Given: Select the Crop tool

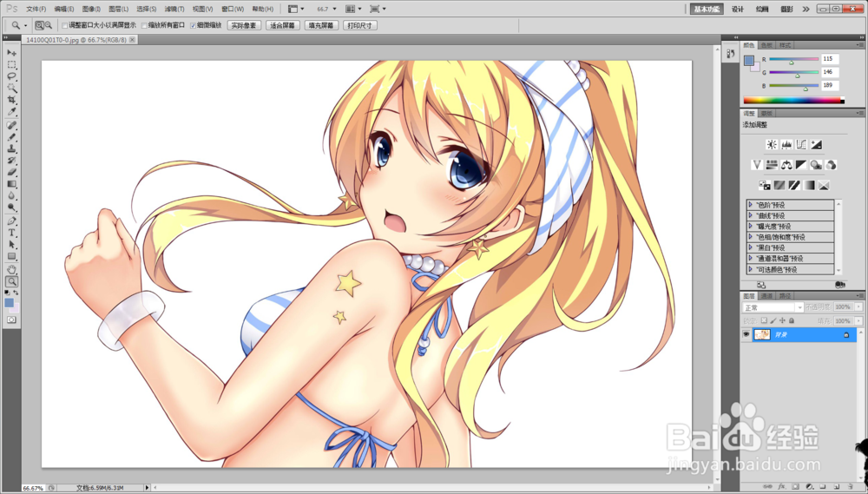Looking at the screenshot, I should coord(11,100).
